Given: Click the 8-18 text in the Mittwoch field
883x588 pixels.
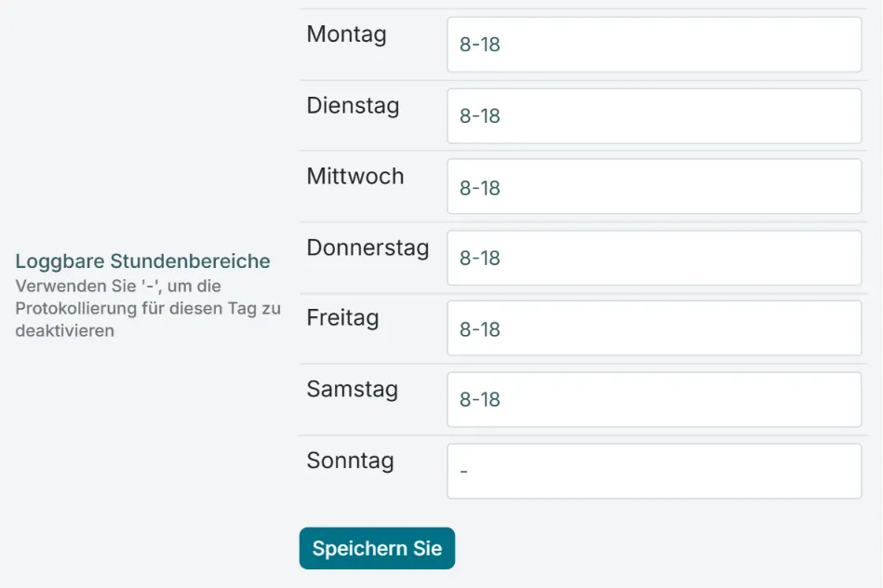Looking at the screenshot, I should [x=480, y=188].
